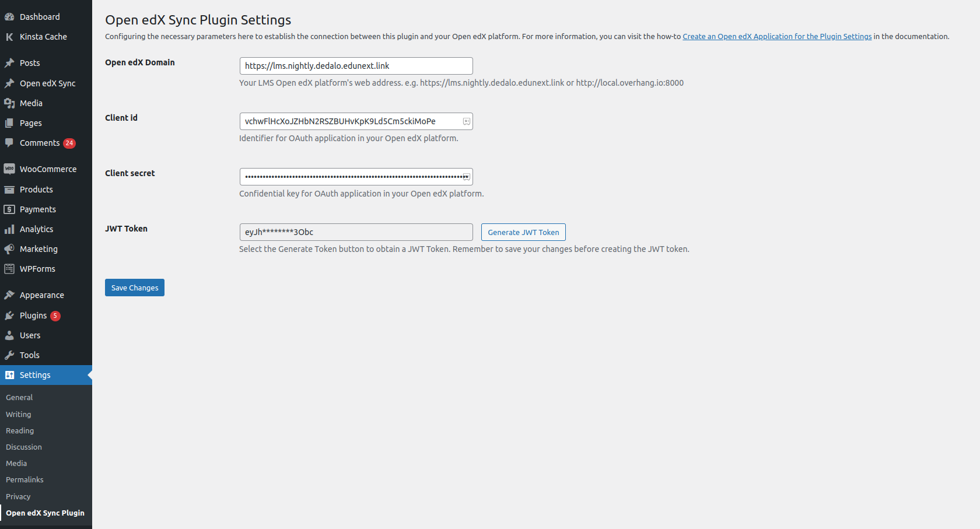The image size is (980, 529).
Task: Open Privacy settings submenu
Action: (18, 497)
